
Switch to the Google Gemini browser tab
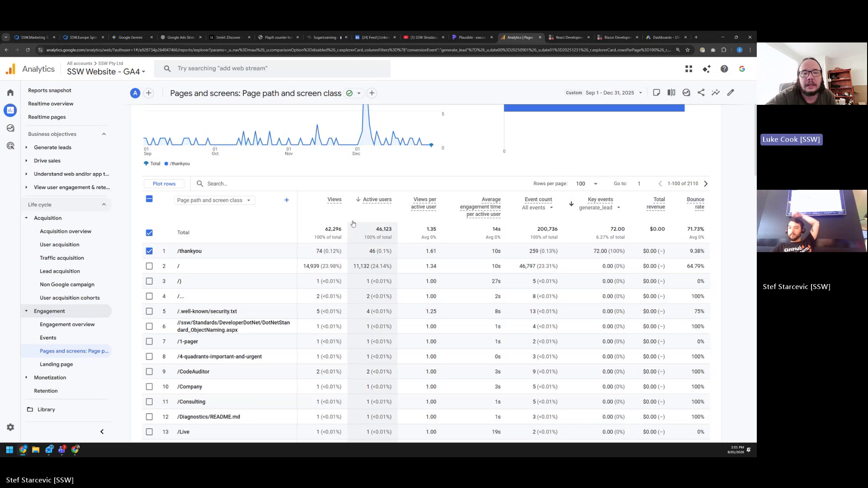[x=130, y=38]
